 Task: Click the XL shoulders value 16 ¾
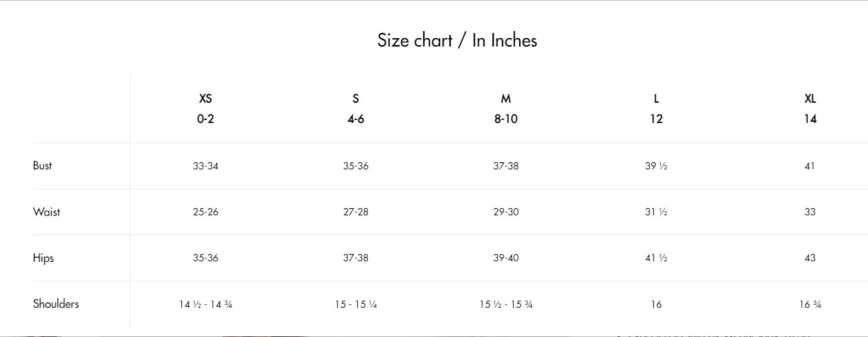810,304
